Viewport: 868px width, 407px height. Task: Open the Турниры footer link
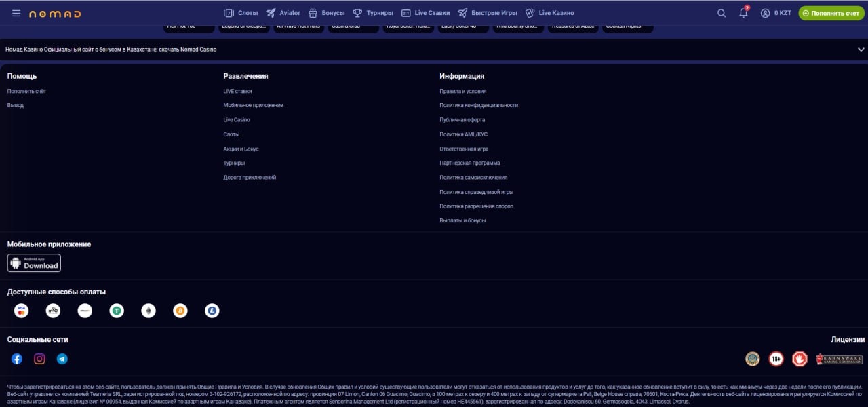pos(234,163)
